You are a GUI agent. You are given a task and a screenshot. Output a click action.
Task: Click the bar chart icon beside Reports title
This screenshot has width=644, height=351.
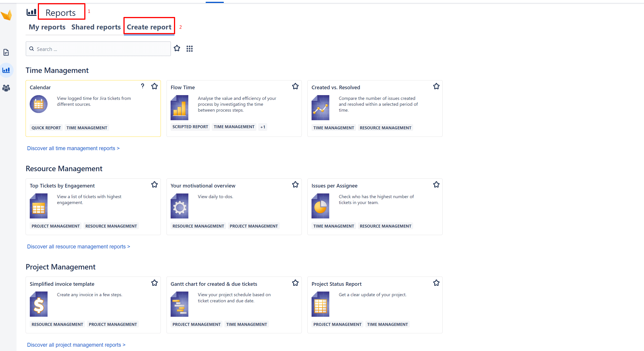tap(31, 12)
